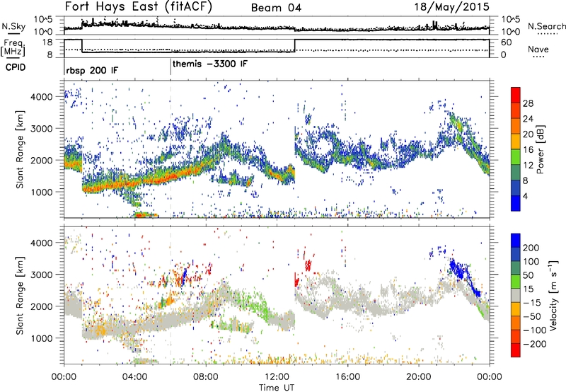The width and height of the screenshot is (566, 392).
Task: Click the 'themis -3300 IF' CPID label
Action: pos(210,64)
